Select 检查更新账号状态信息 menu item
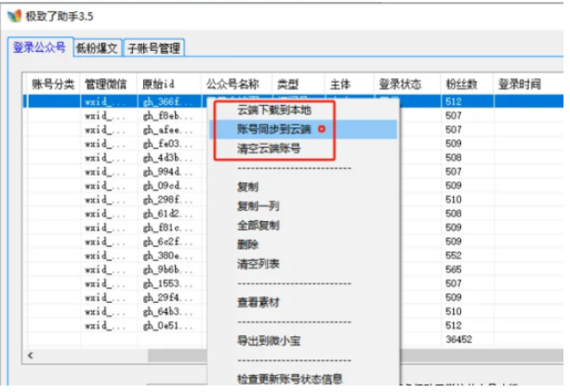This screenshot has width=570, height=392. [x=289, y=378]
